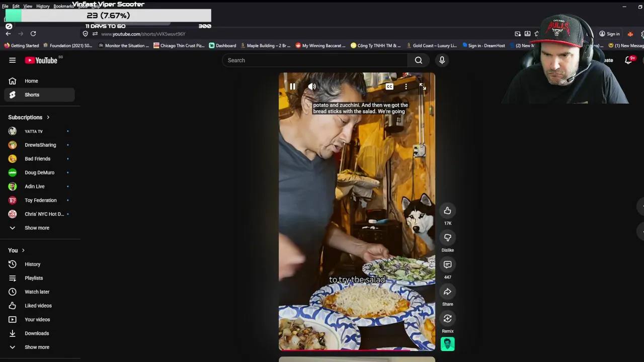644x362 pixels.
Task: Seek on the Short's red progress bar
Action: pos(357,349)
